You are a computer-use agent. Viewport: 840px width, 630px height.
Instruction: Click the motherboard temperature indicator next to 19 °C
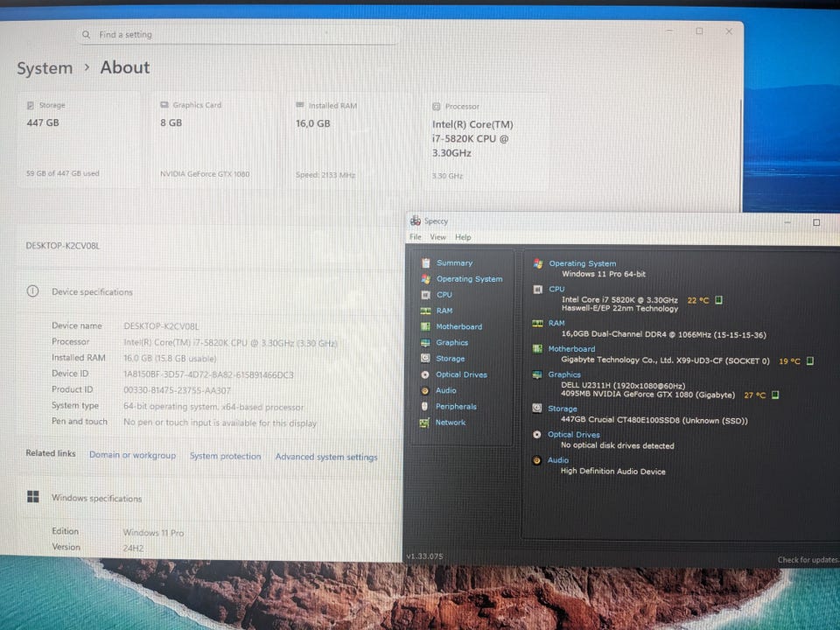[810, 360]
